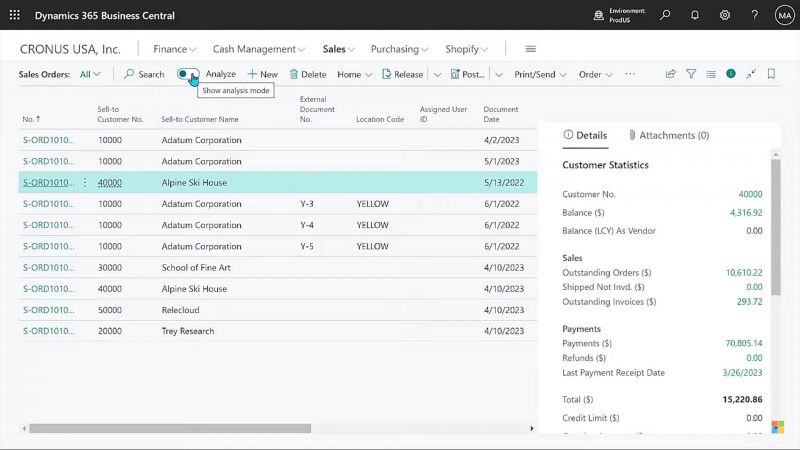Open the settings gear
Viewport: 800px width, 450px height.
pos(724,15)
